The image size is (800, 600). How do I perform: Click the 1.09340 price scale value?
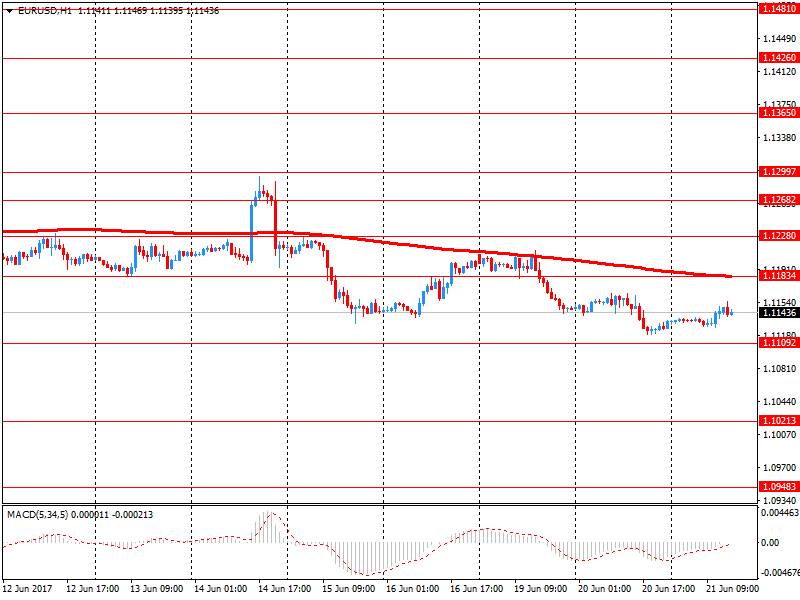779,501
